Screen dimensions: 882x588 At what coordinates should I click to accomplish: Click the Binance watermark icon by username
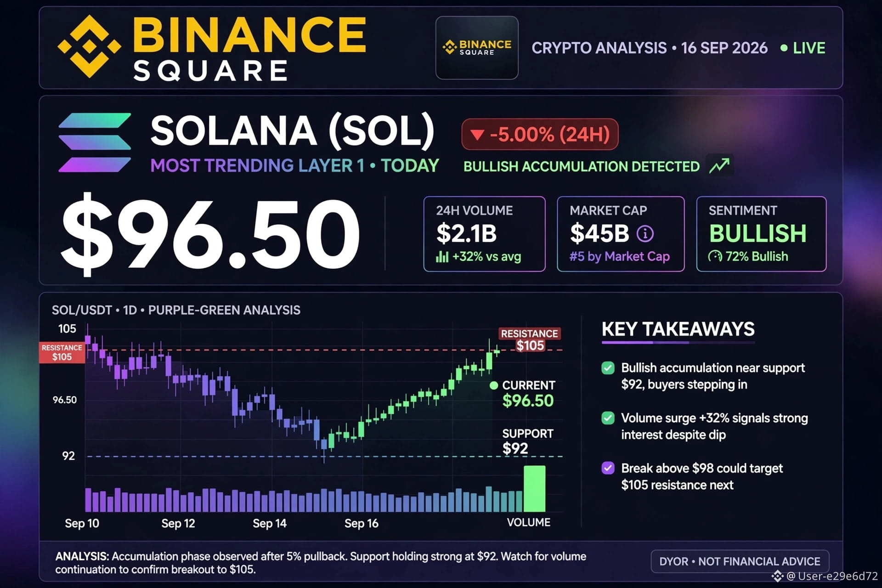[x=777, y=576]
